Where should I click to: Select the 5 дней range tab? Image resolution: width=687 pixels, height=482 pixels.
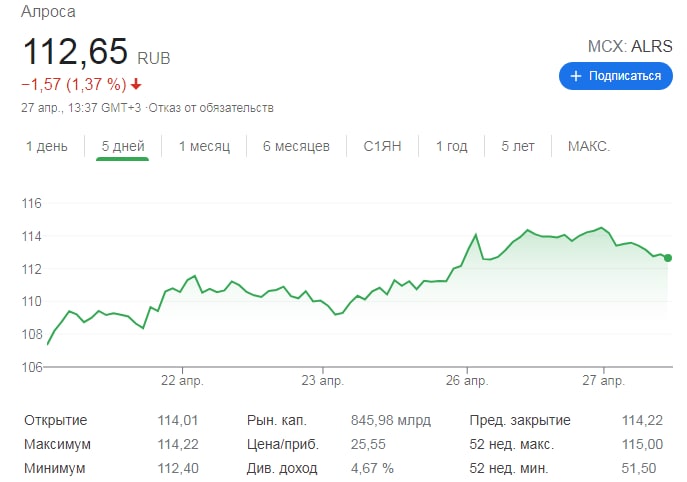point(123,146)
